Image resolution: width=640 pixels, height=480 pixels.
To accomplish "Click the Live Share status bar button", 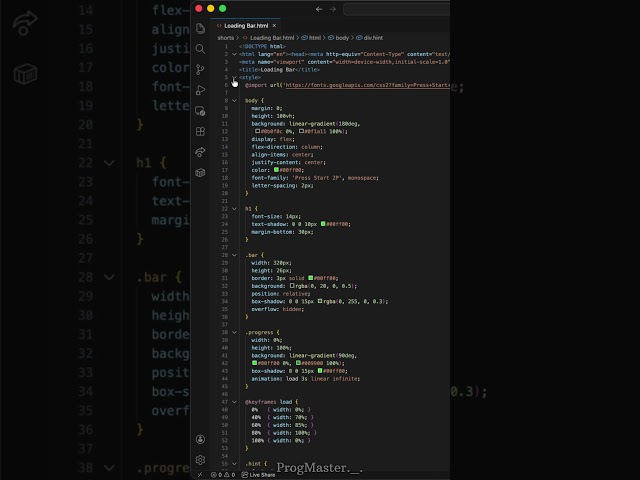I will (258, 475).
